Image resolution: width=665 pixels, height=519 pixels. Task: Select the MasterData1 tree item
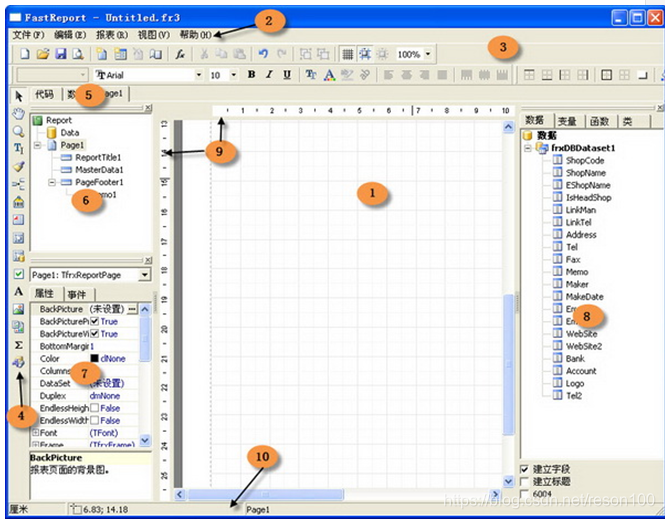coord(99,170)
